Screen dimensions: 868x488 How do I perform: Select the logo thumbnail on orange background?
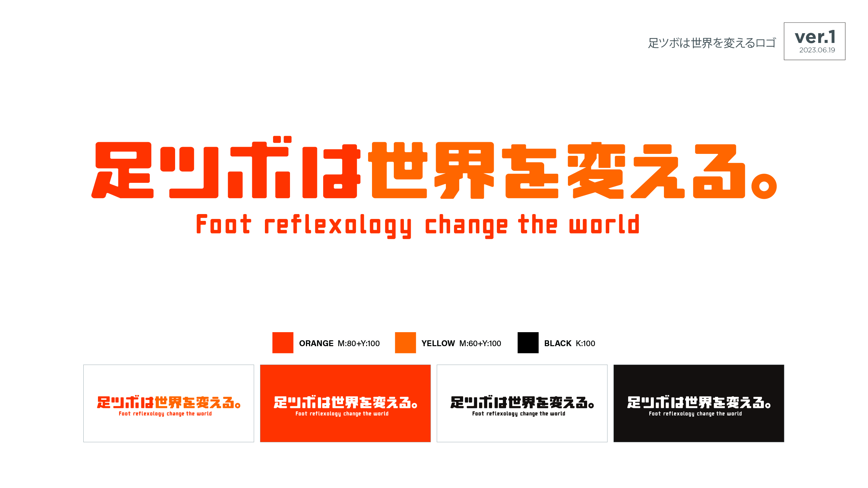pos(345,403)
